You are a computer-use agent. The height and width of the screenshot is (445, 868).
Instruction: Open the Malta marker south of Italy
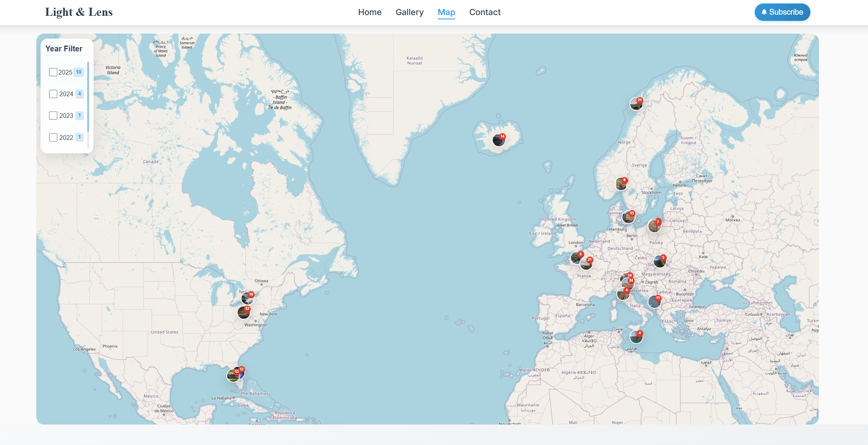(636, 337)
